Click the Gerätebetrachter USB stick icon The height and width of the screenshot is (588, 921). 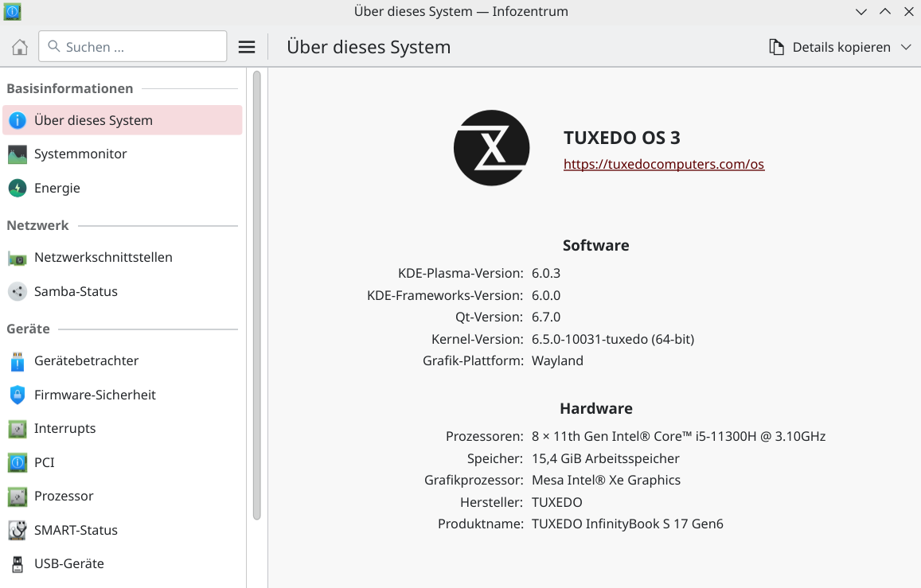tap(18, 361)
